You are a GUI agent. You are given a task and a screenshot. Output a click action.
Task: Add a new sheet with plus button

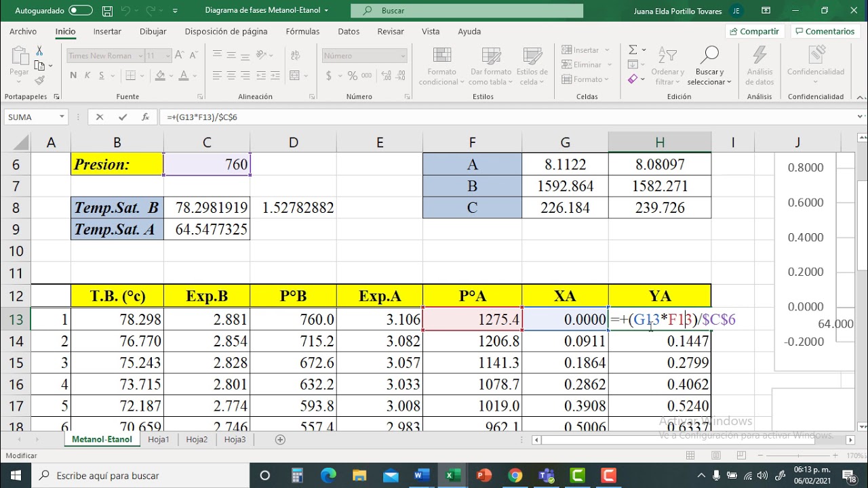[x=280, y=439]
